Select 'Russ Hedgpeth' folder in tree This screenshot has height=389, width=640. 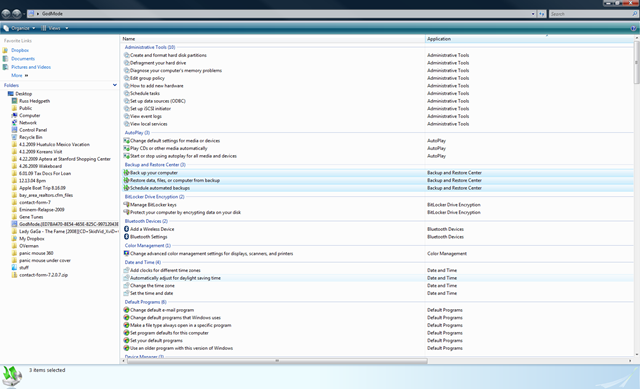coord(34,101)
